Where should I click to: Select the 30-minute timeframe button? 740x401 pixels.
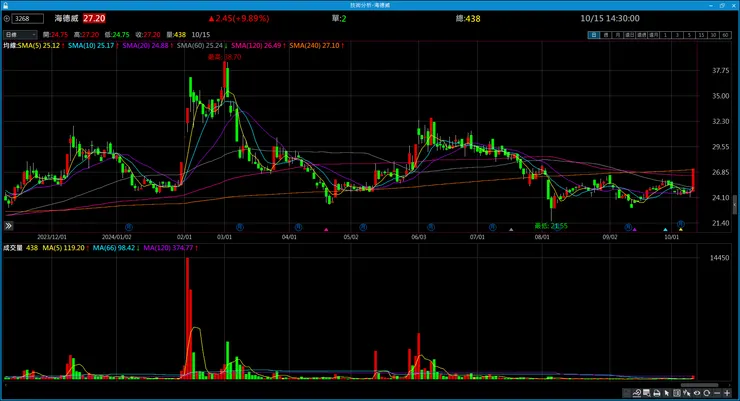point(713,35)
